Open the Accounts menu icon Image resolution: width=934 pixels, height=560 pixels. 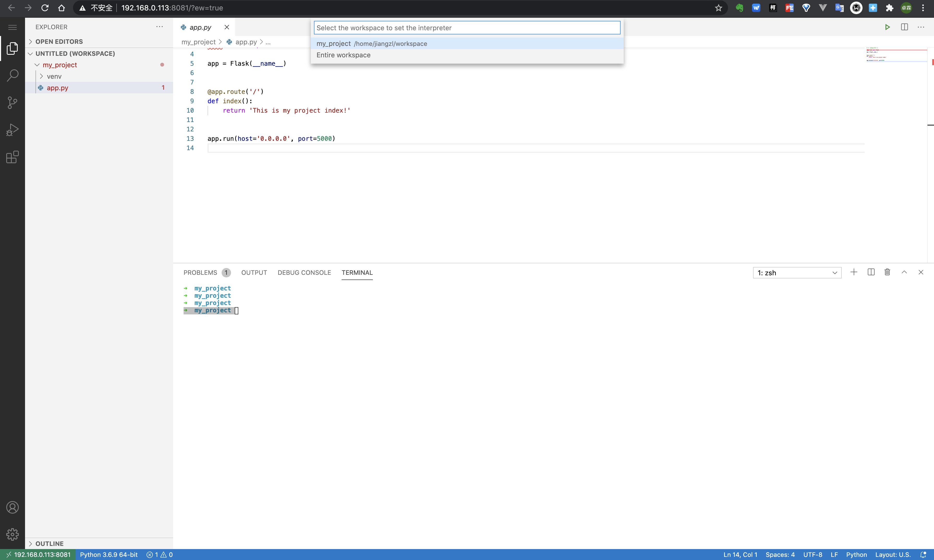pyautogui.click(x=13, y=507)
